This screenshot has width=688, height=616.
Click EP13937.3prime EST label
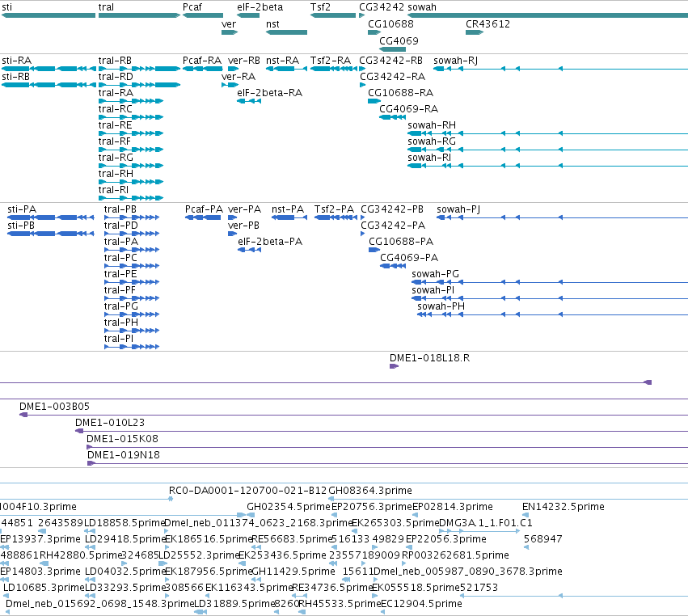pos(40,539)
